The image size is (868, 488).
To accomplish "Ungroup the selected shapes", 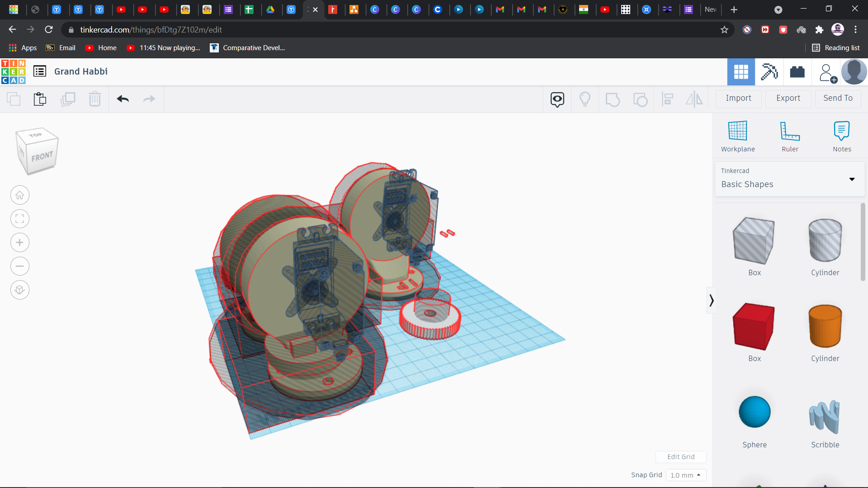I will click(x=641, y=99).
